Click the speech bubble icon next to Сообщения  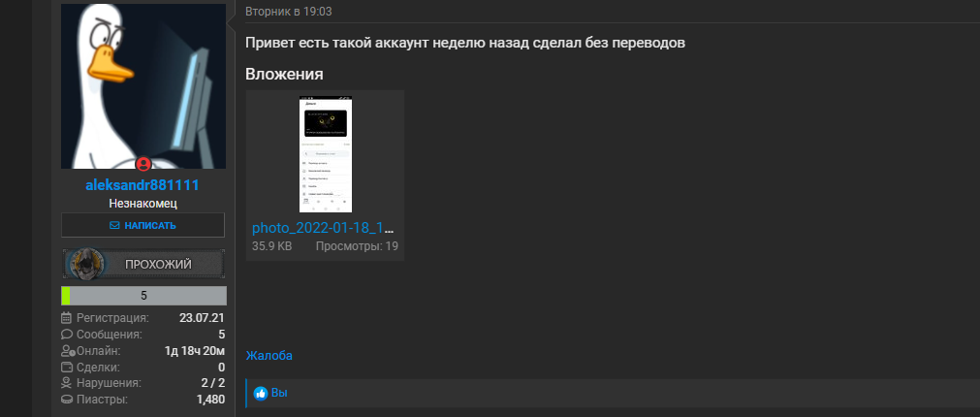pos(67,334)
